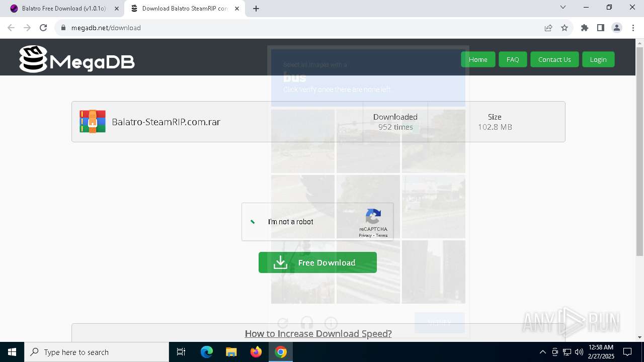Reload the page with the refresh icon
This screenshot has height=362, width=644.
pyautogui.click(x=43, y=28)
